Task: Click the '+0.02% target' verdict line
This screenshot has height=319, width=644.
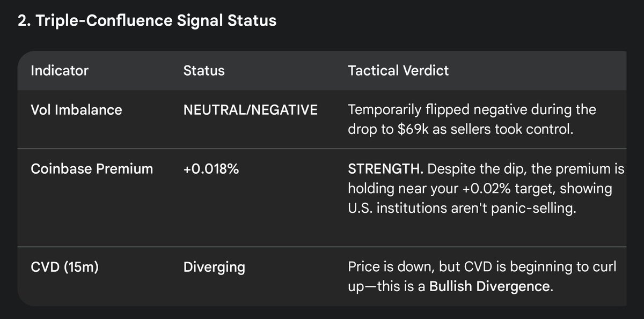Action: click(480, 189)
